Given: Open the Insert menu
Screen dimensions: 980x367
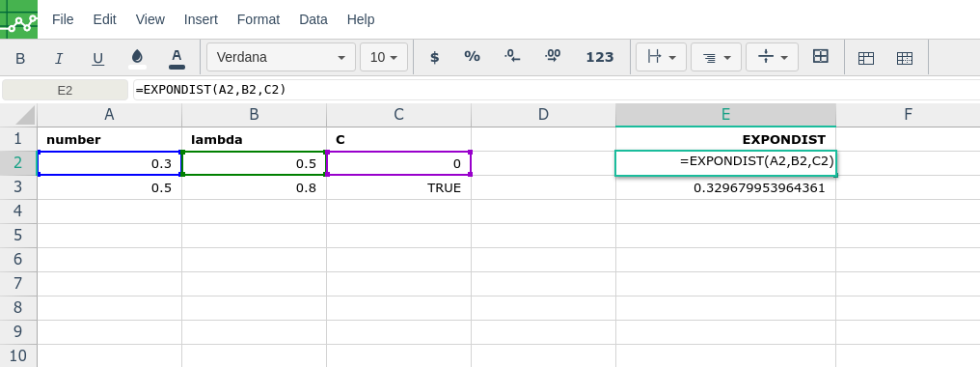Looking at the screenshot, I should coord(201,19).
